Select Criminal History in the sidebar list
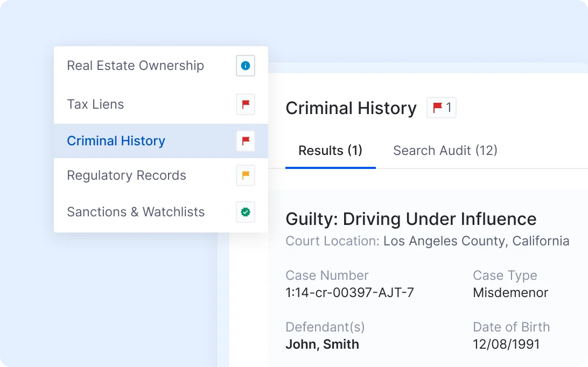 pyautogui.click(x=161, y=141)
